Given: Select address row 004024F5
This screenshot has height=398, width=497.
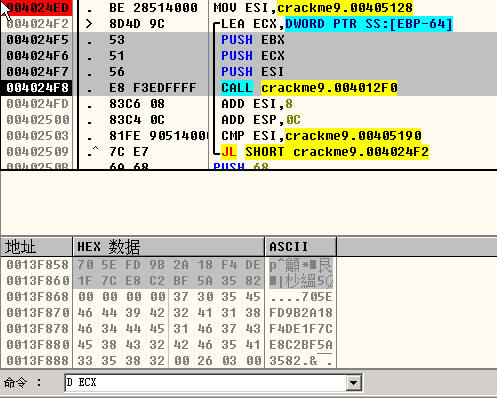Looking at the screenshot, I should point(37,40).
